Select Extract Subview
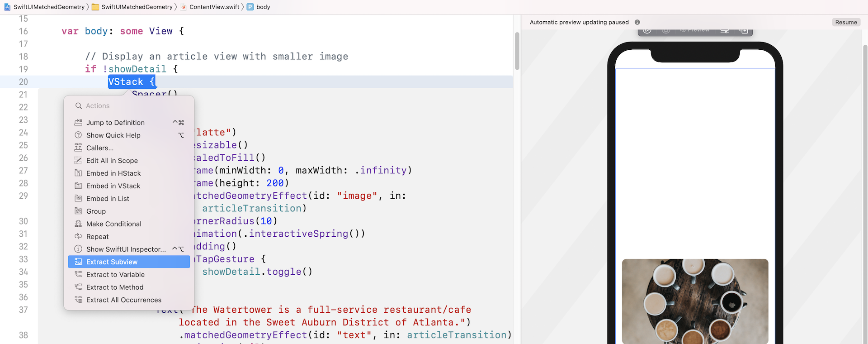The height and width of the screenshot is (344, 868). click(x=129, y=262)
